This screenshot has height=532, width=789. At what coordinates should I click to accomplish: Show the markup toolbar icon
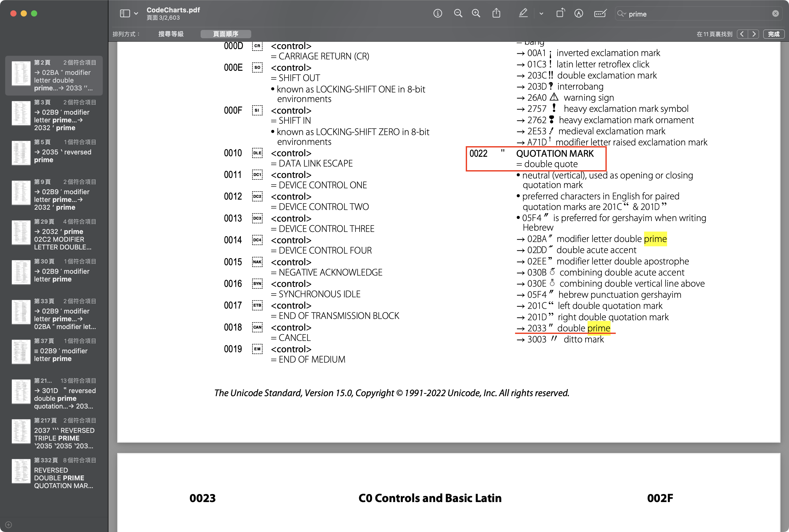click(579, 14)
